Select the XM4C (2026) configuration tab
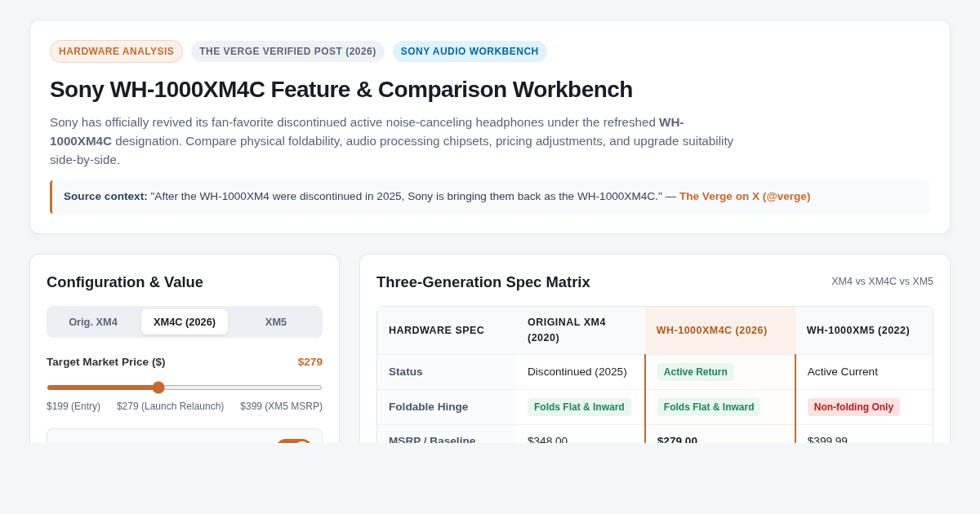This screenshot has width=980, height=514. coord(185,321)
